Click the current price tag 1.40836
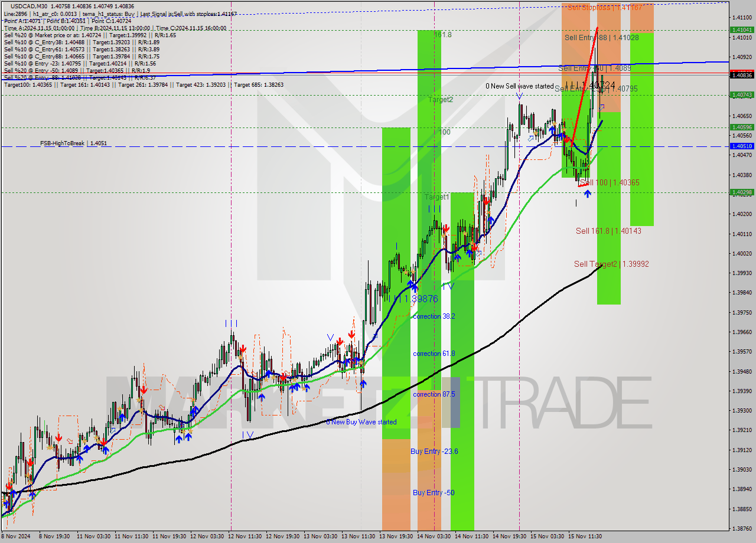 coord(742,75)
